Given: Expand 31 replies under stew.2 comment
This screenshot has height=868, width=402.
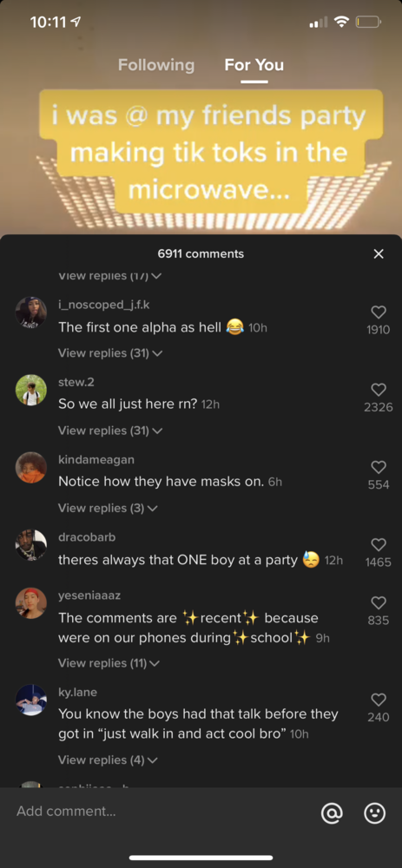Looking at the screenshot, I should (109, 431).
